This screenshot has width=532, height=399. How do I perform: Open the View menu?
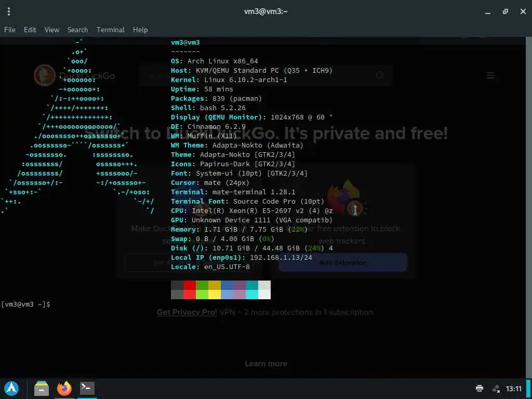click(52, 30)
